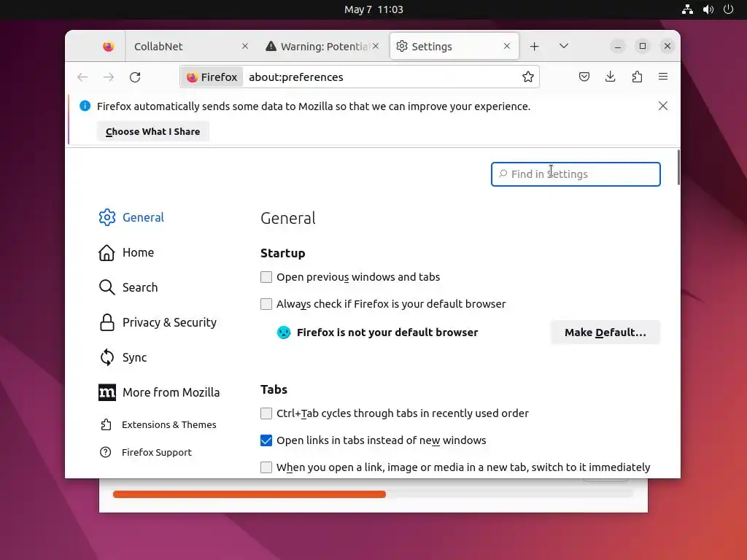The image size is (747, 560).
Task: Click the info icon in notification bar
Action: coord(85,106)
